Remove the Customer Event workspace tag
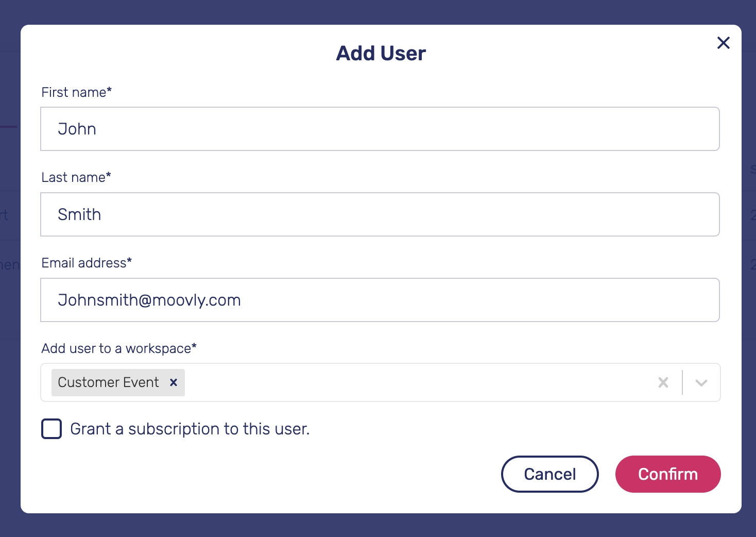This screenshot has width=756, height=537. coord(174,382)
